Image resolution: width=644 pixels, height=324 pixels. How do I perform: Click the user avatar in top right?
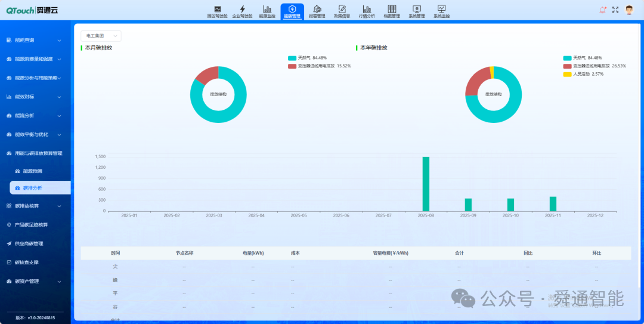point(629,10)
